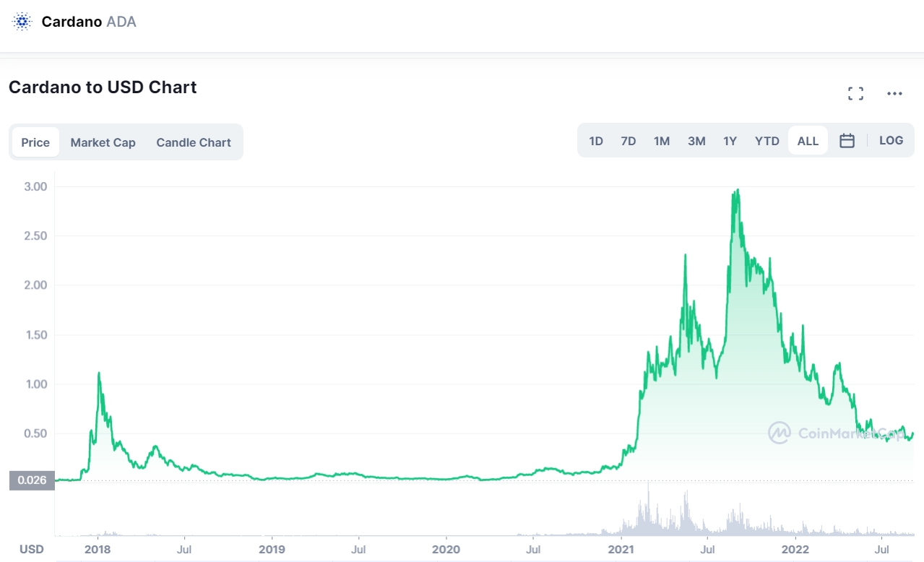924x562 pixels.
Task: Switch to the Market Cap tab
Action: click(103, 142)
